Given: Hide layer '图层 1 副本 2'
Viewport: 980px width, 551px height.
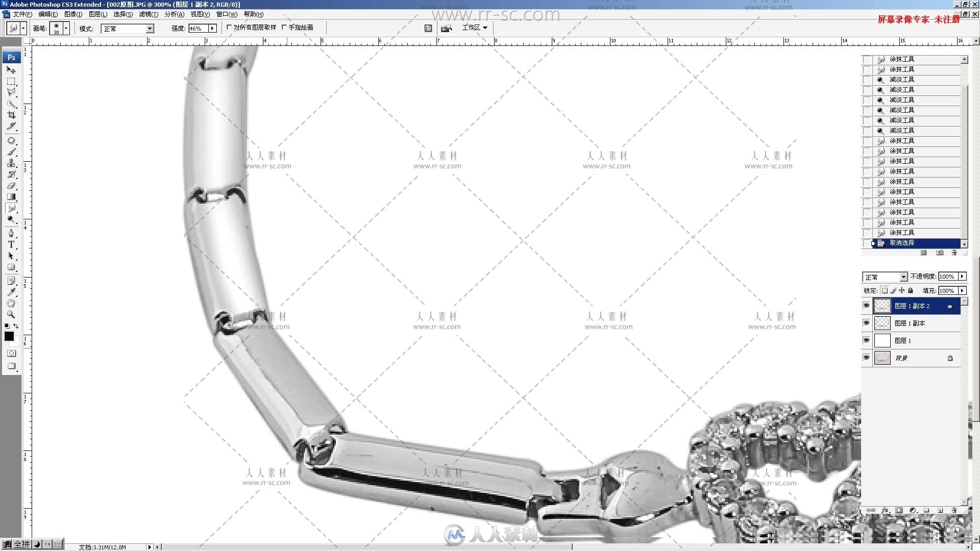Looking at the screenshot, I should (x=866, y=306).
